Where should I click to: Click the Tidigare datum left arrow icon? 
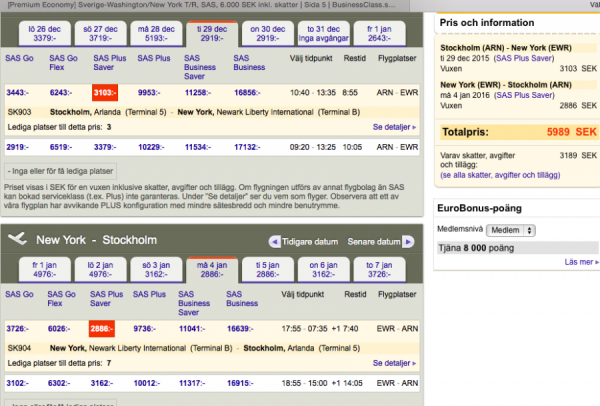pos(274,242)
